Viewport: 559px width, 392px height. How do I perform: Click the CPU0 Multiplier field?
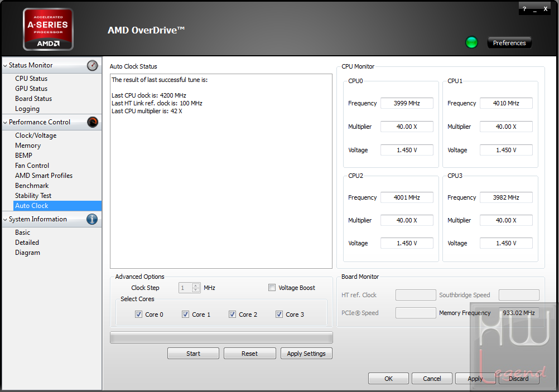[x=407, y=127]
